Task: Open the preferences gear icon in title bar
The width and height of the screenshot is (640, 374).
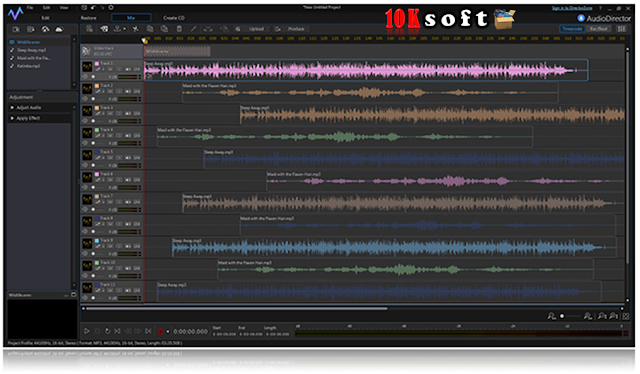Action: click(111, 8)
